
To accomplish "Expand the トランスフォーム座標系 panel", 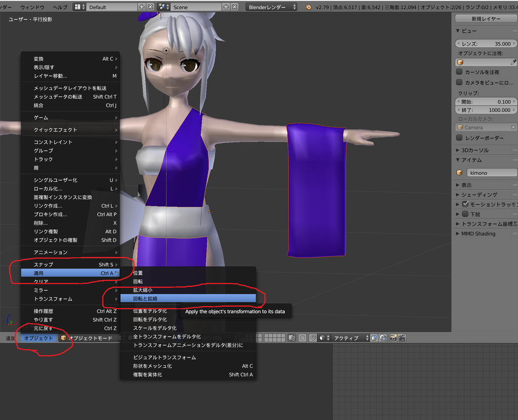I will [458, 224].
